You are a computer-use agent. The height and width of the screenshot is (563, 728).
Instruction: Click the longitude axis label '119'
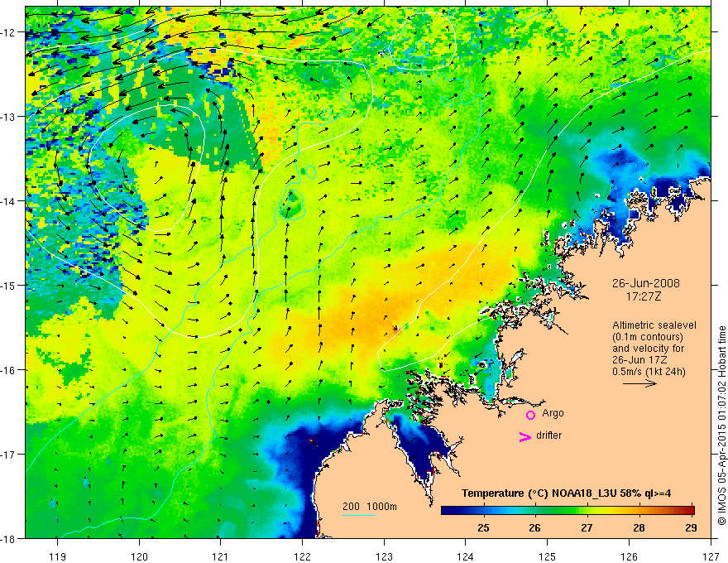click(x=58, y=556)
